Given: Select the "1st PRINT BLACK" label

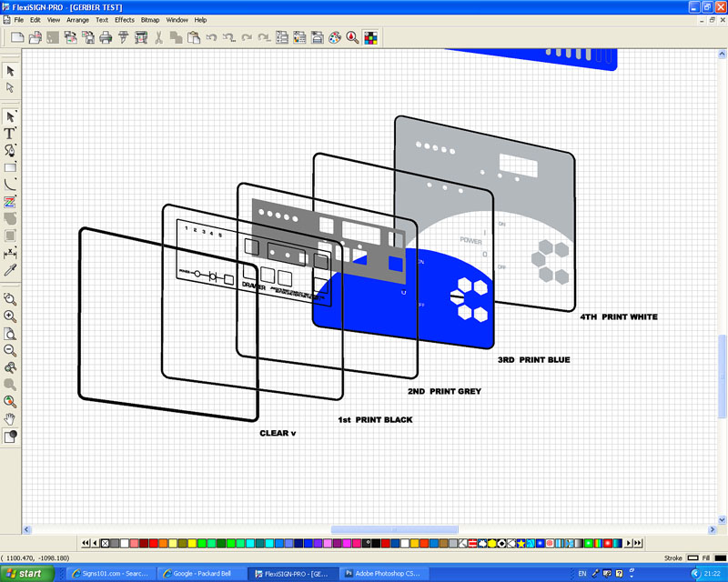Looking at the screenshot, I should tap(375, 419).
